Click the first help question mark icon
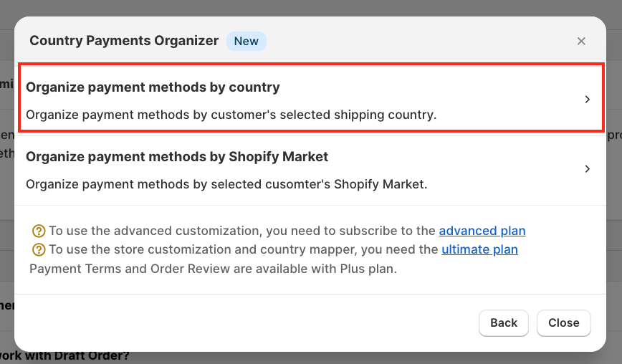The width and height of the screenshot is (622, 364). point(39,231)
